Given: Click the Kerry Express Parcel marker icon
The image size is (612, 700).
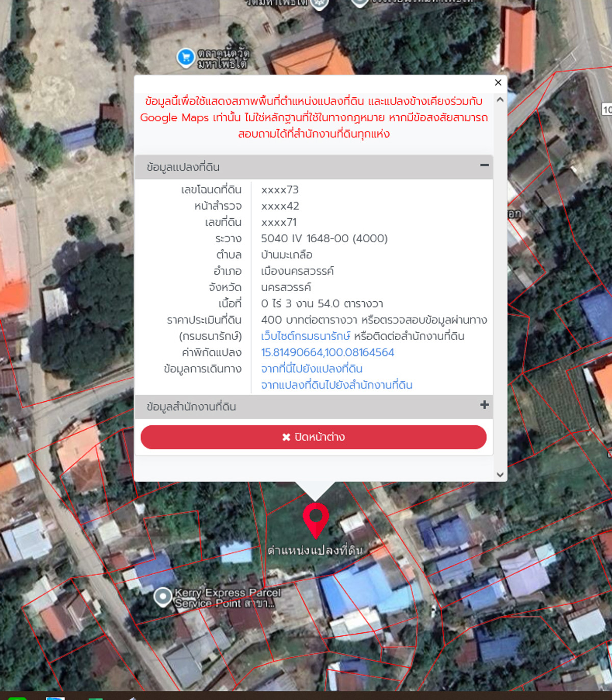Looking at the screenshot, I should tap(163, 597).
